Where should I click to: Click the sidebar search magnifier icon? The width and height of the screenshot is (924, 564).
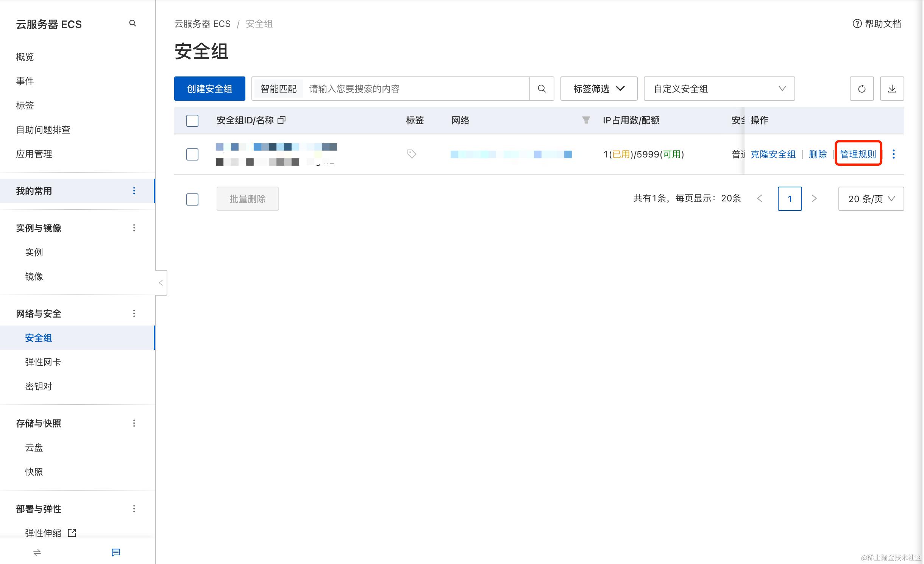coord(133,23)
